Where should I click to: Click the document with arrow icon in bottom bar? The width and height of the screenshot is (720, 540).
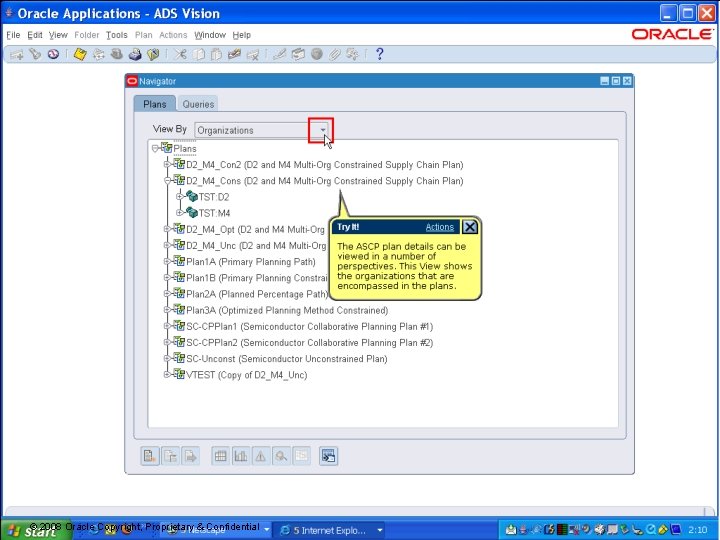pyautogui.click(x=190, y=456)
